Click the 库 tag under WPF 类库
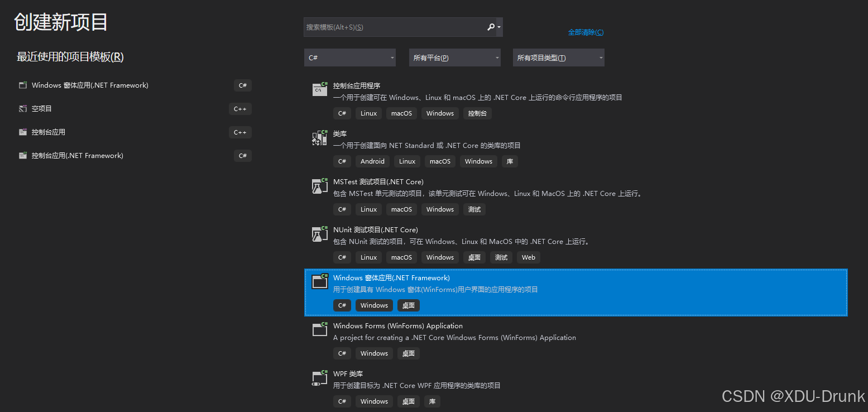868x412 pixels. pyautogui.click(x=432, y=401)
